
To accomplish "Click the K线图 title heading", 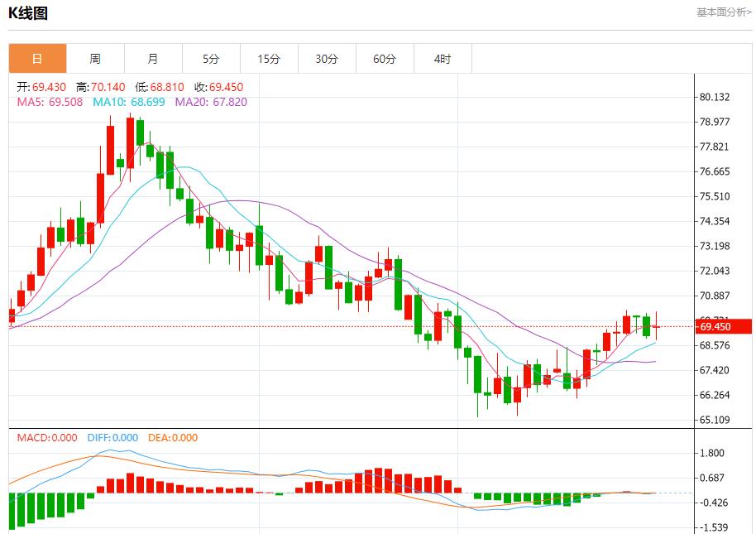I will (28, 13).
